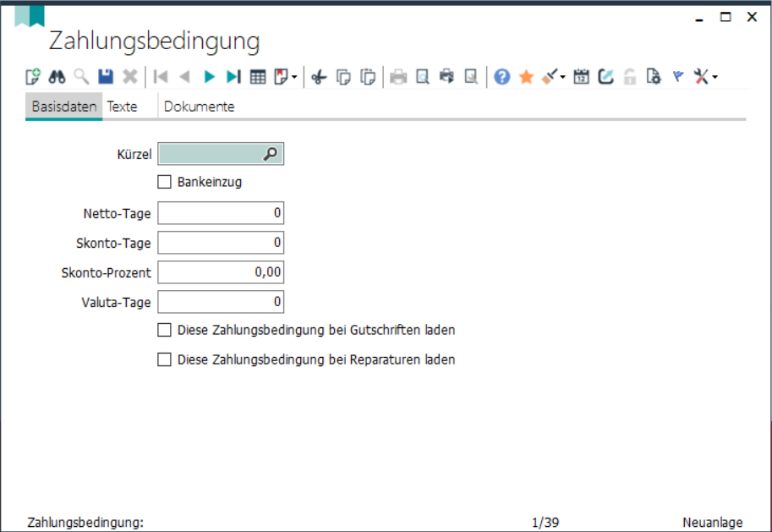Click the paintbrush icon

pos(550,77)
